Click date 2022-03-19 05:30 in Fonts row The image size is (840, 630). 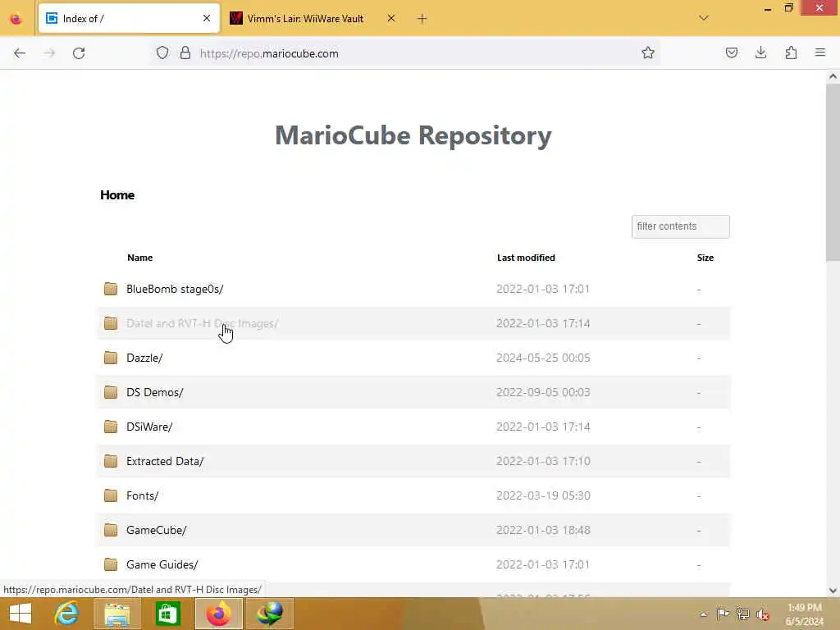pos(543,495)
